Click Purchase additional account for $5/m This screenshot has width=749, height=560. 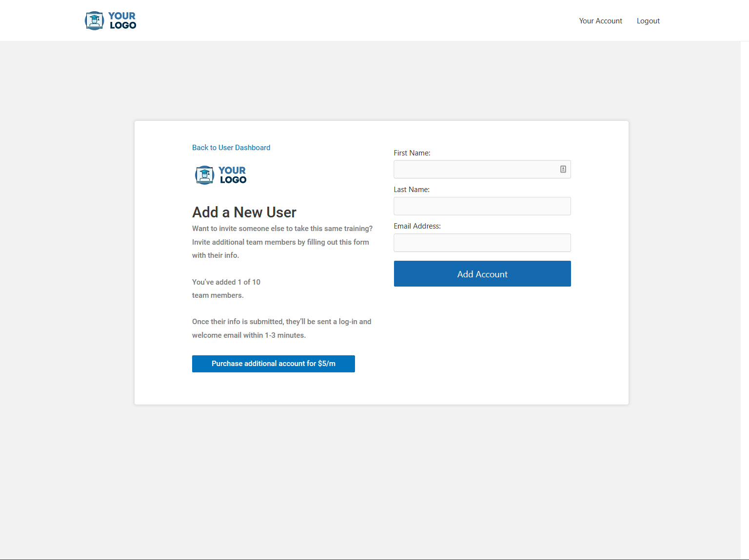[x=273, y=364]
